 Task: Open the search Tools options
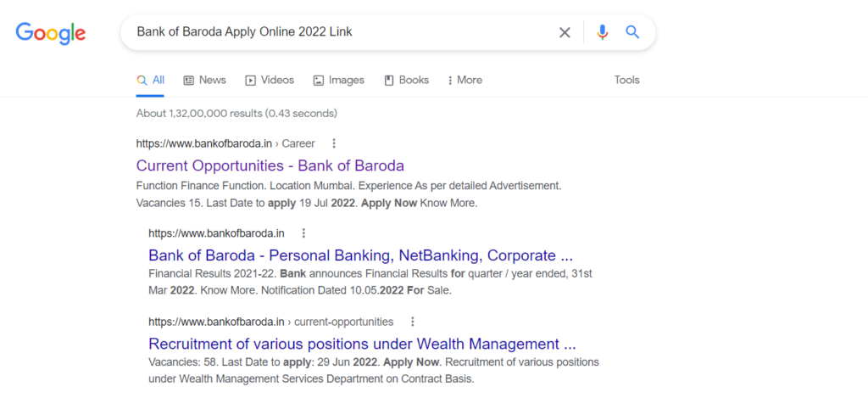click(626, 80)
